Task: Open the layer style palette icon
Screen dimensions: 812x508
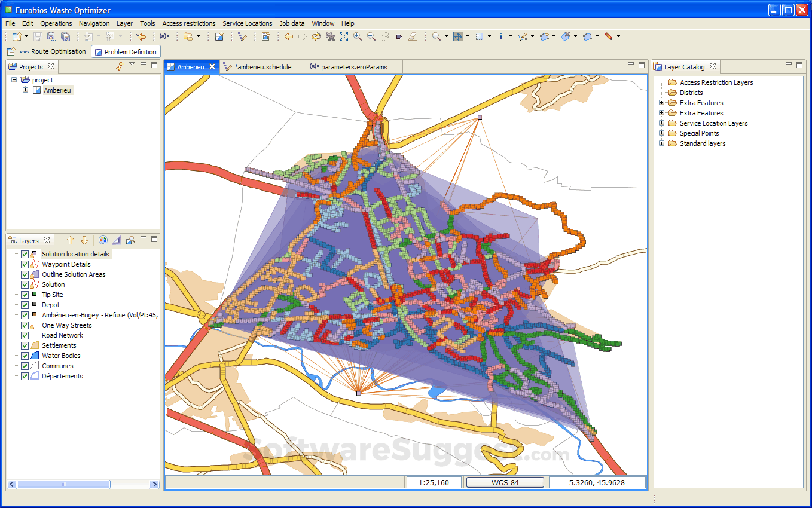Action: pos(103,240)
